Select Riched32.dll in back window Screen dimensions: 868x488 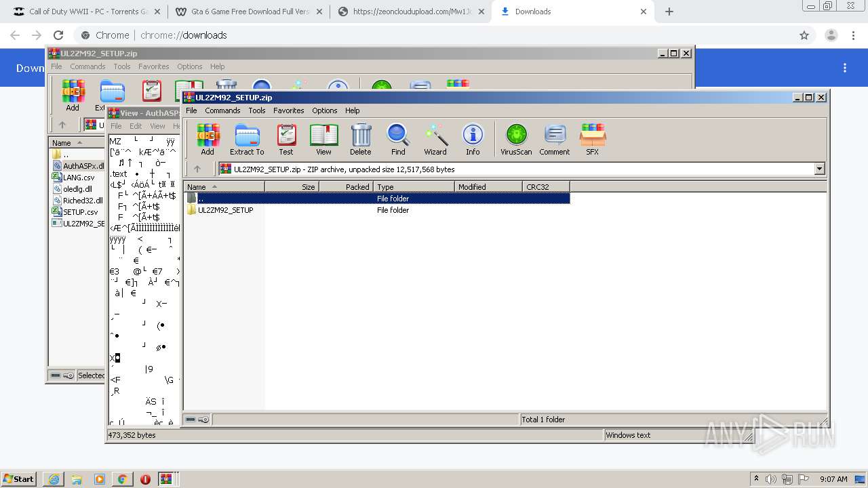click(x=77, y=201)
